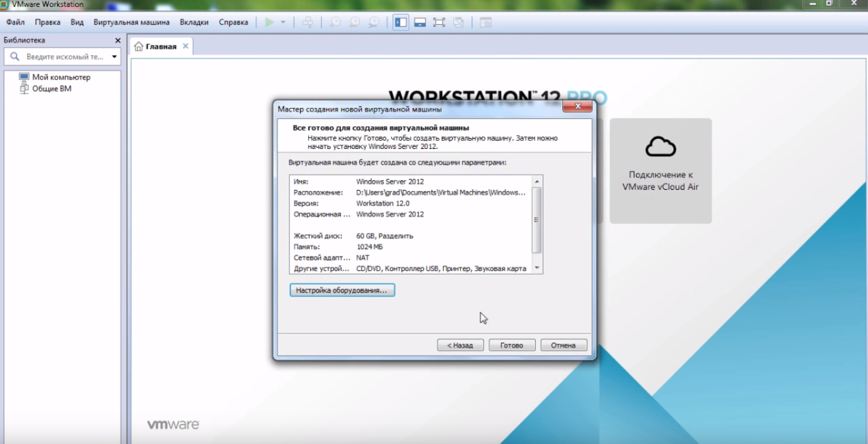The width and height of the screenshot is (868, 444).
Task: Click the cloud icon on vCloud Air tile
Action: click(x=661, y=146)
